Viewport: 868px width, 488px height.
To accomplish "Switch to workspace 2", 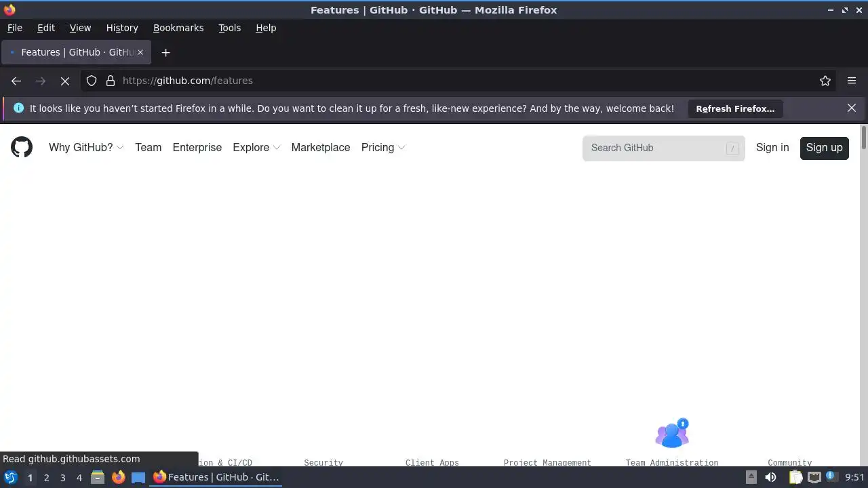I will click(x=46, y=477).
